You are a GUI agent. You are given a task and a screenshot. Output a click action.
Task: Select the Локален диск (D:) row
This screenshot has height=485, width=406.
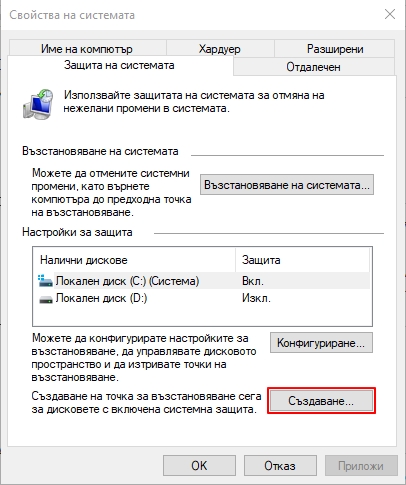(x=203, y=298)
